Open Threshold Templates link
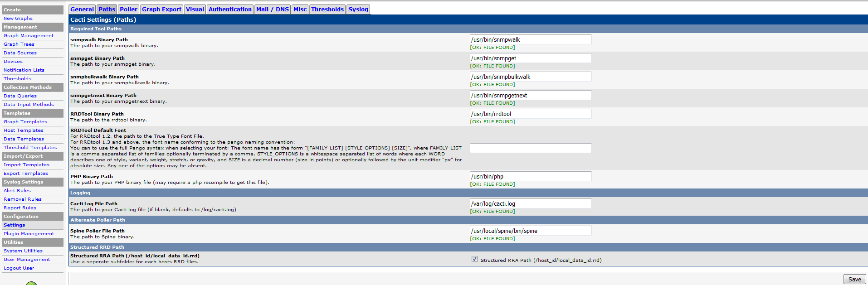This screenshot has width=868, height=285. tap(30, 148)
